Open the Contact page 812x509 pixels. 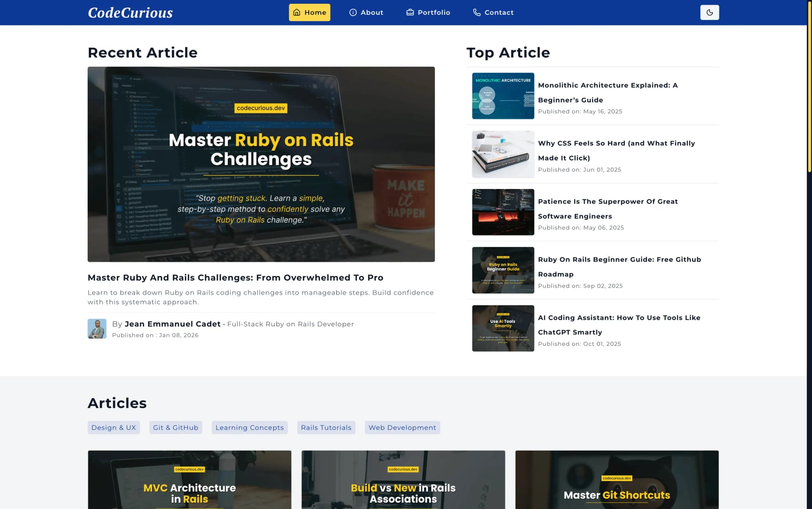tap(499, 12)
